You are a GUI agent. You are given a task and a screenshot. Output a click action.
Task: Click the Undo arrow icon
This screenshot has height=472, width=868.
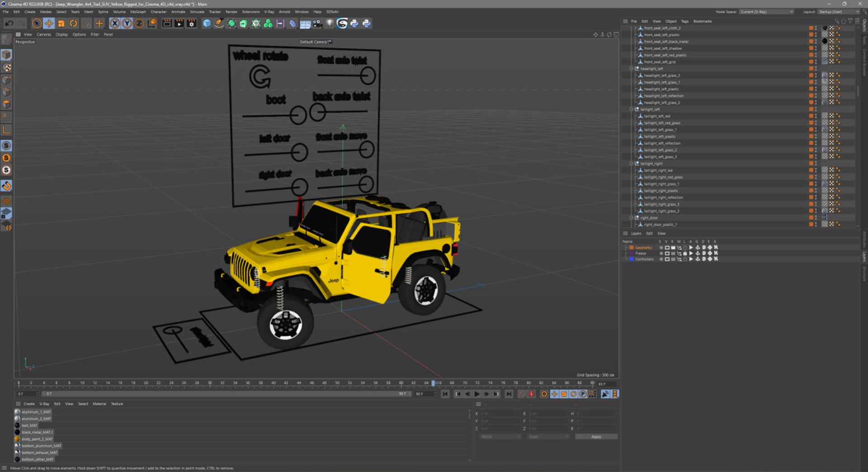[9, 24]
